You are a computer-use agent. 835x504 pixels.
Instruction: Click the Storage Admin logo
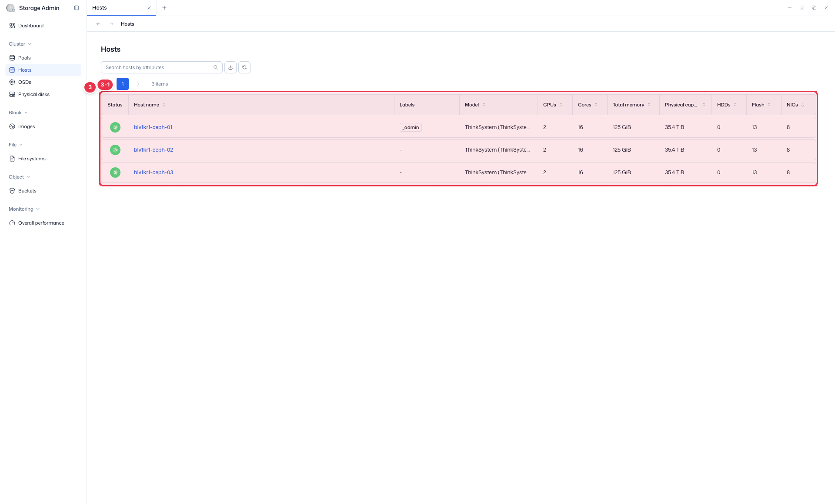(x=10, y=8)
